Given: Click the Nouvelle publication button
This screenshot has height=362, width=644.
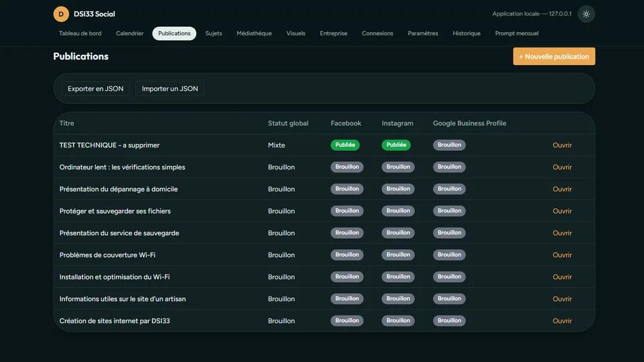Looking at the screenshot, I should point(554,56).
